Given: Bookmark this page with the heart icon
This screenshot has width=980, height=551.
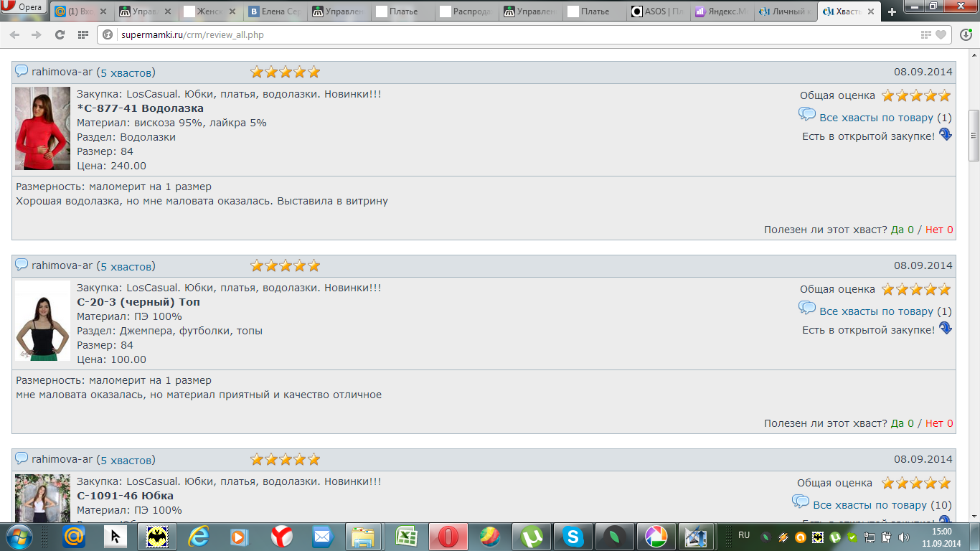Looking at the screenshot, I should 941,34.
